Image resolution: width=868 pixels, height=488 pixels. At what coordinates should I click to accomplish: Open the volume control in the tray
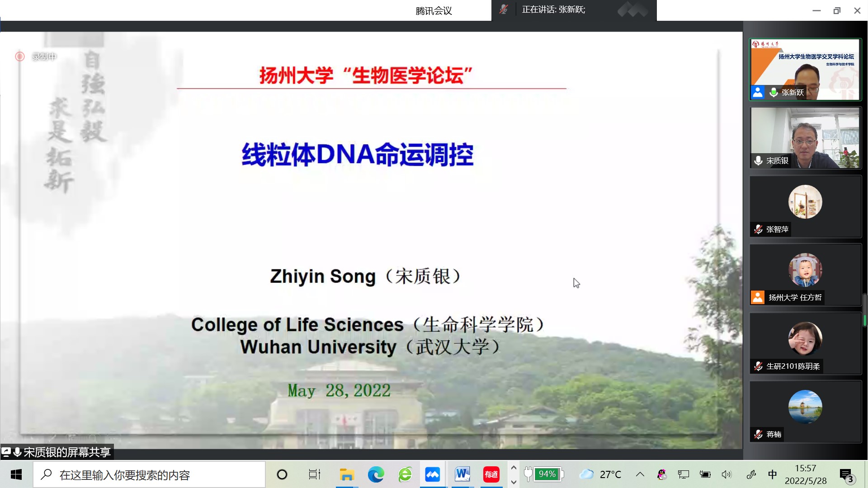[x=726, y=474]
